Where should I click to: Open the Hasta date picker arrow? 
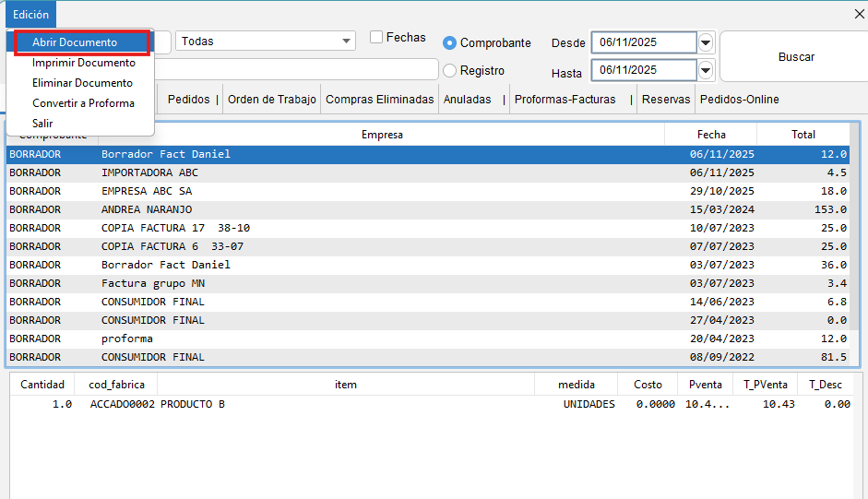[x=707, y=70]
